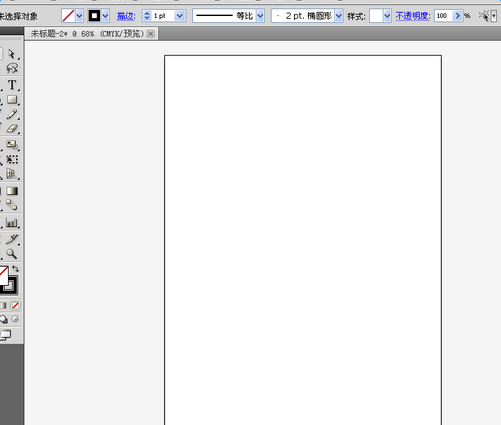Select the Rectangle tool
The height and width of the screenshot is (425, 501).
12,99
